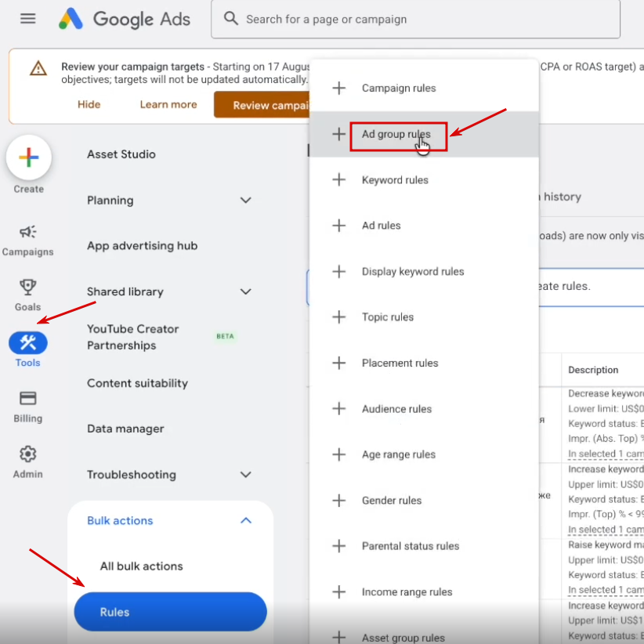Choose Gender rules
Image resolution: width=644 pixels, height=644 pixels.
coord(392,501)
